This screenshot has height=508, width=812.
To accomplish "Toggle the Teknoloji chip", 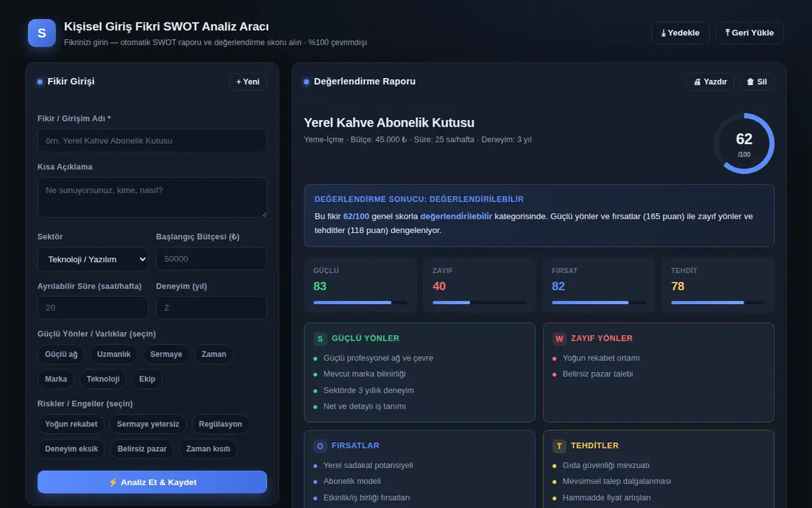I will coord(103,379).
